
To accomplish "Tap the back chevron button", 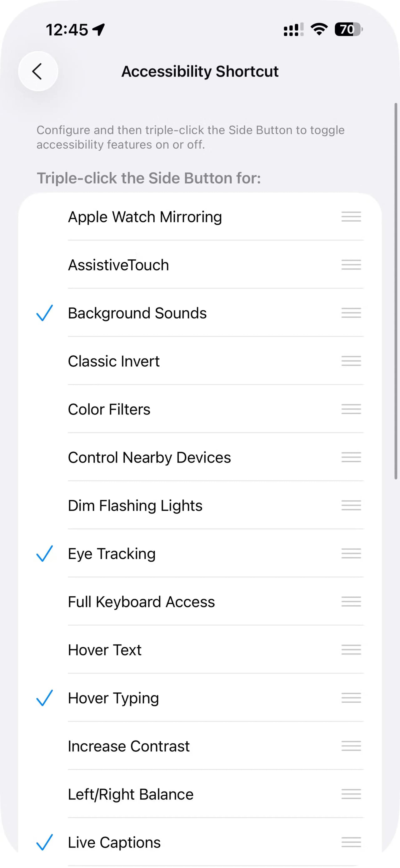I will tap(38, 71).
